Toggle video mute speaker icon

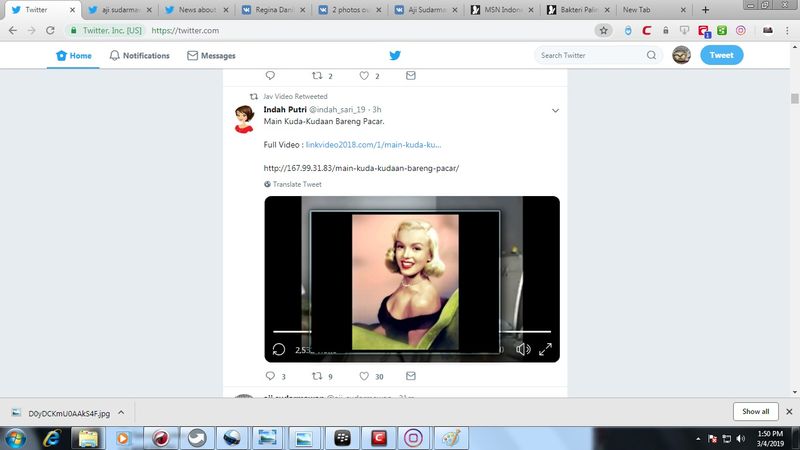pyautogui.click(x=523, y=349)
